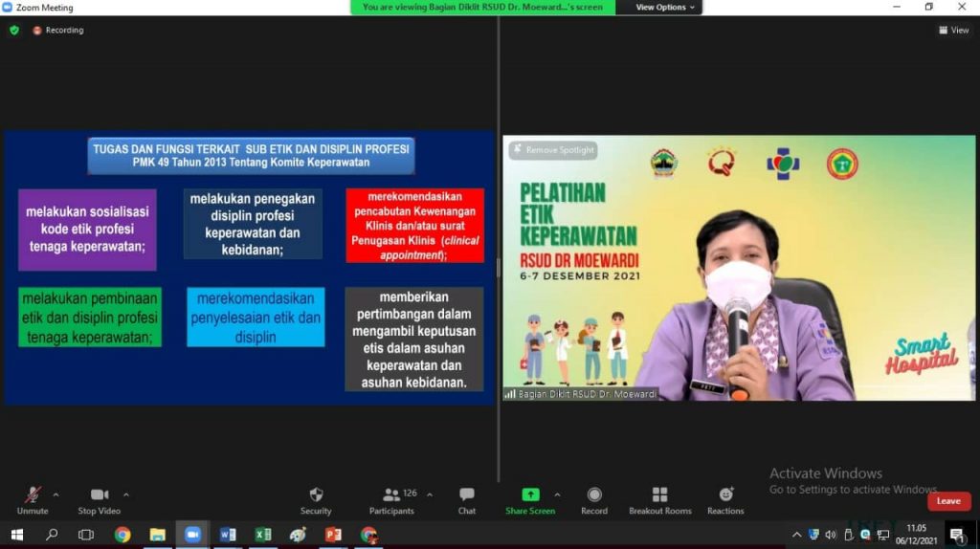
Task: Open Microsoft Word from the taskbar
Action: [x=228, y=535]
